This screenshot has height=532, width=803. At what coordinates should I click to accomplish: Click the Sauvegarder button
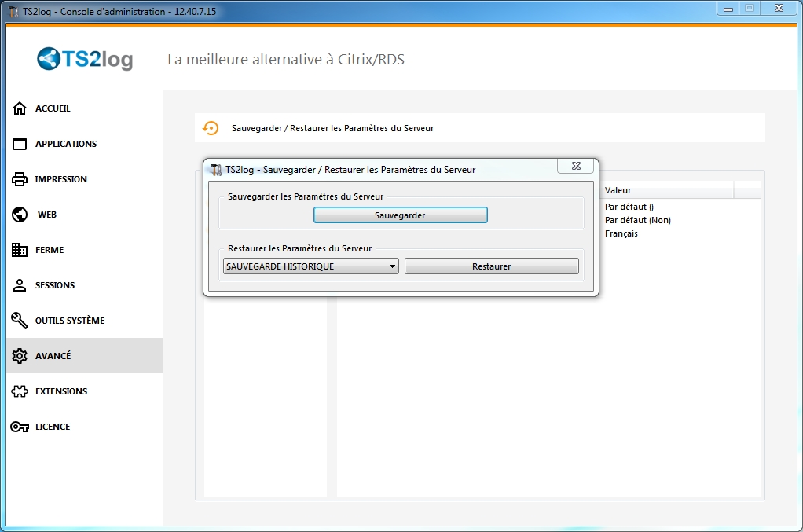click(x=401, y=215)
